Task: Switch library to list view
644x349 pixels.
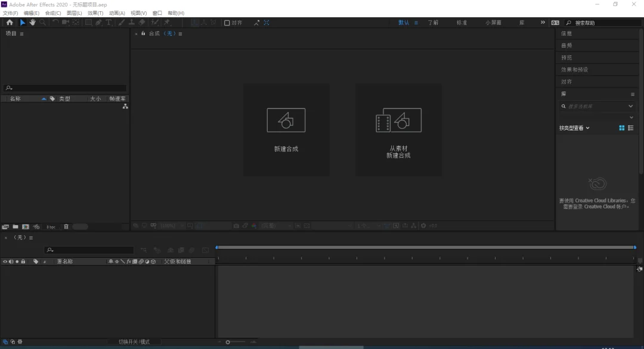Action: 631,128
